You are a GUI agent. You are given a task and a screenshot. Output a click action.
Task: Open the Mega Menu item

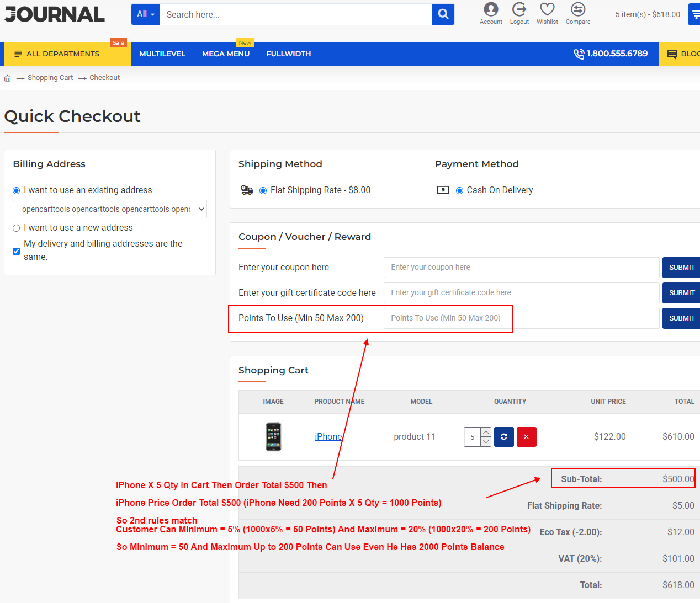[226, 54]
